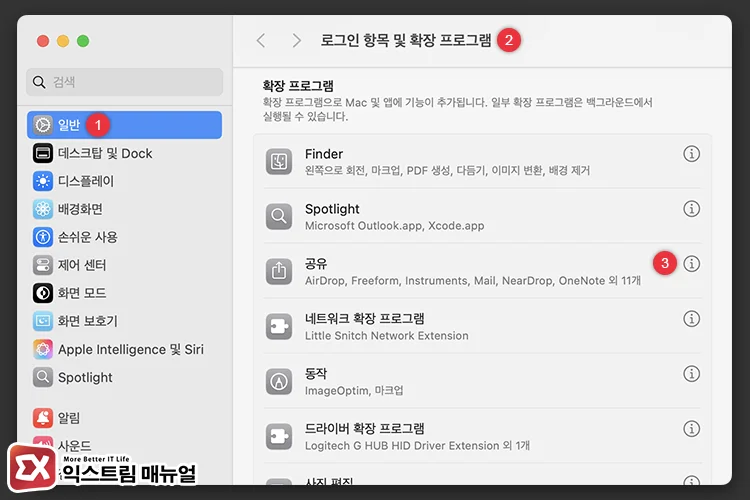Select the Spotlight row title in extensions

(332, 209)
